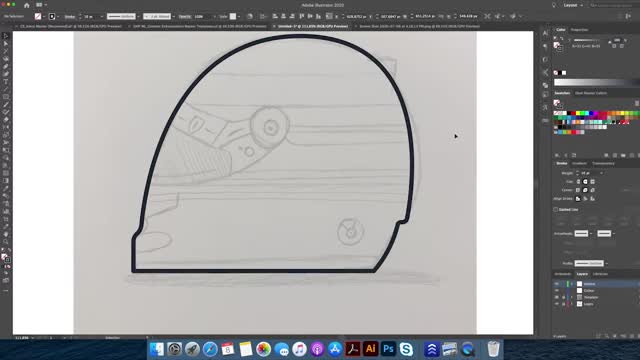Click the Opacity label in the control bar
The height and width of the screenshot is (360, 640).
[184, 16]
